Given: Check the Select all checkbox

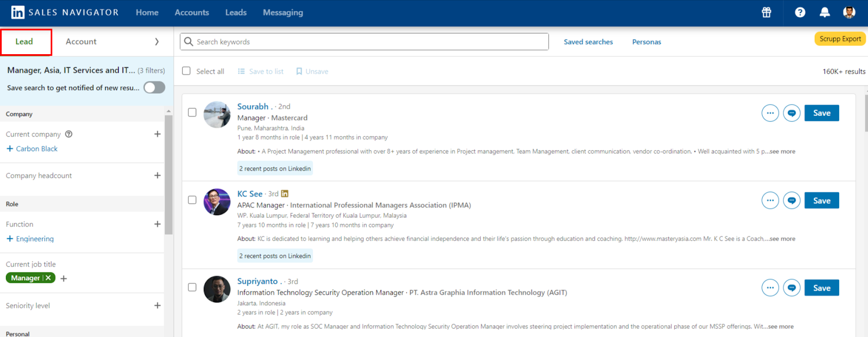Looking at the screenshot, I should (x=186, y=71).
